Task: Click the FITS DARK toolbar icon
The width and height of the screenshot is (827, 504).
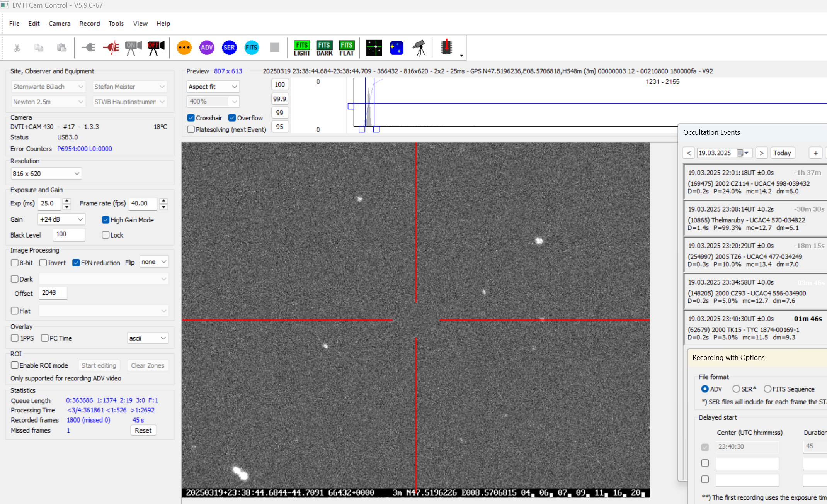Action: [324, 48]
